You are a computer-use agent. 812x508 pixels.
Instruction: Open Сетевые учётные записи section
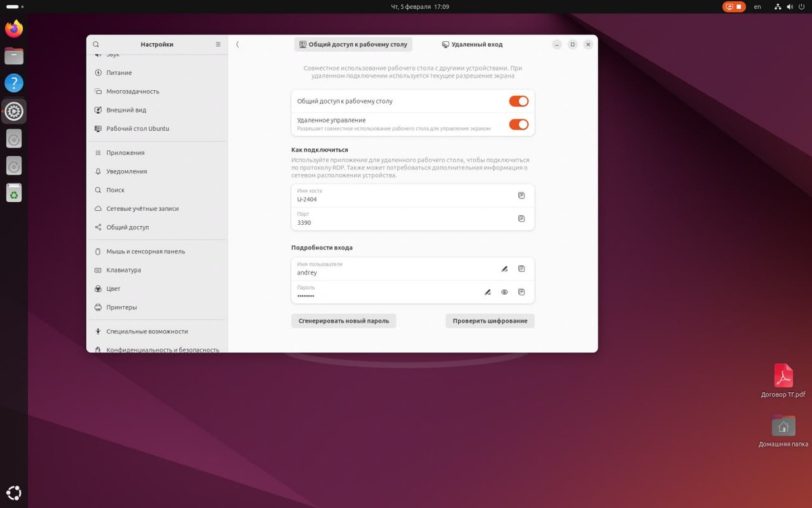tap(157, 209)
